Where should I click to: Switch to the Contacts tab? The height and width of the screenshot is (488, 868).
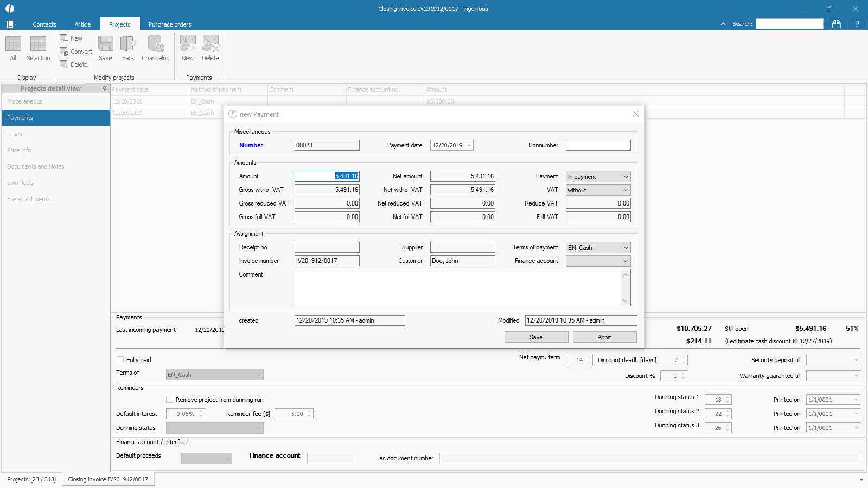point(44,24)
